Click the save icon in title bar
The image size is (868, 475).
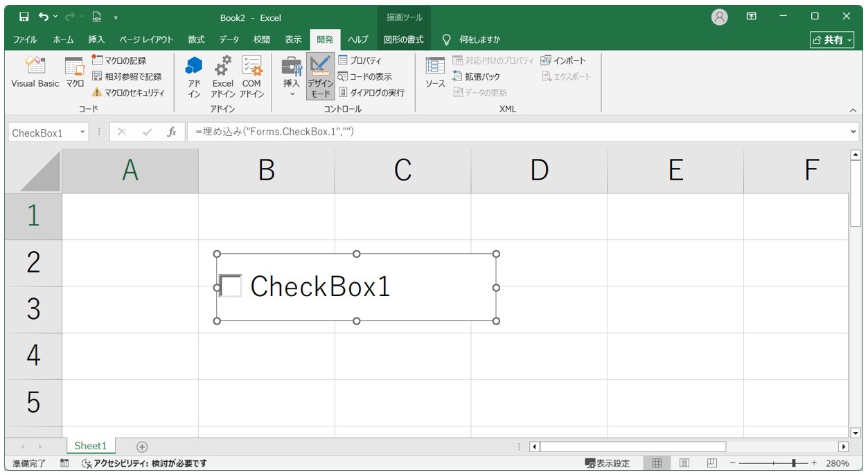click(24, 17)
